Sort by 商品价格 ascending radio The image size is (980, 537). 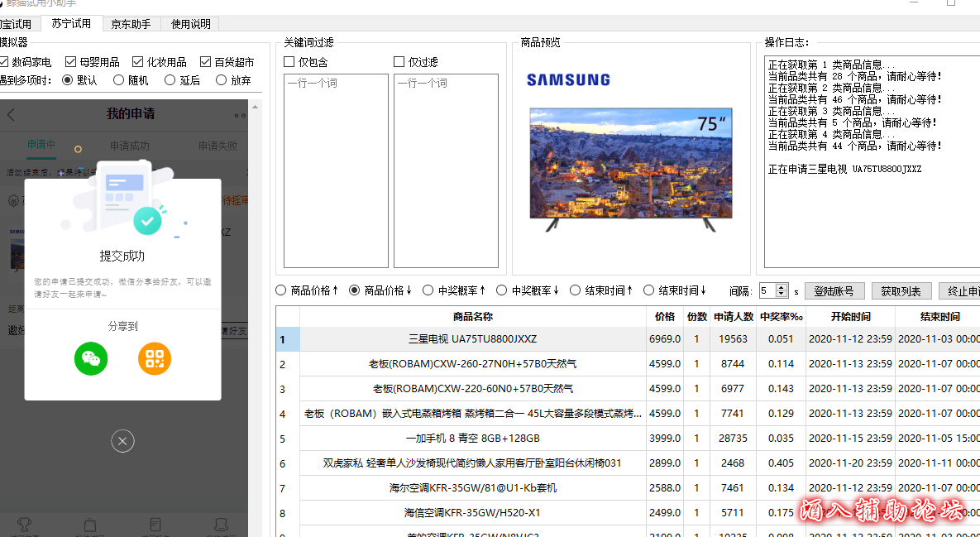click(280, 290)
